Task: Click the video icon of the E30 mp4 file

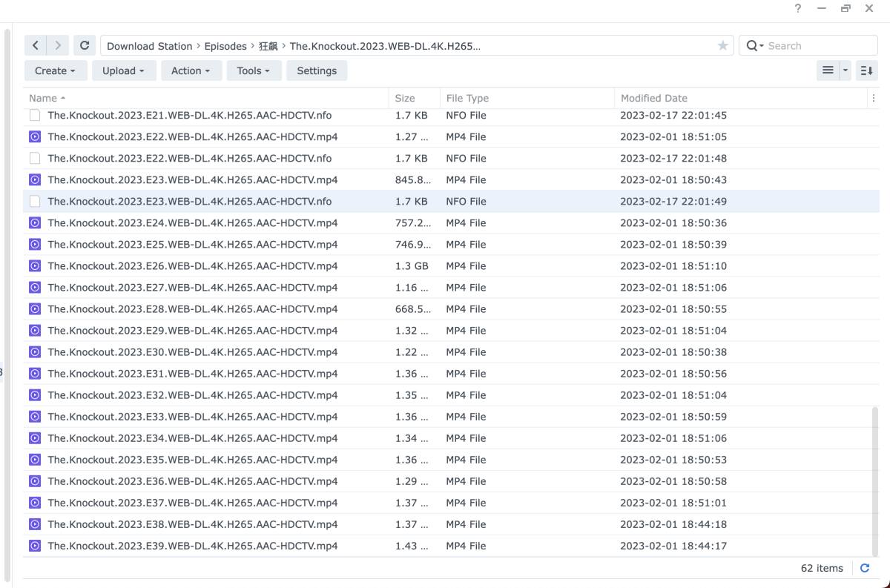Action: click(34, 351)
